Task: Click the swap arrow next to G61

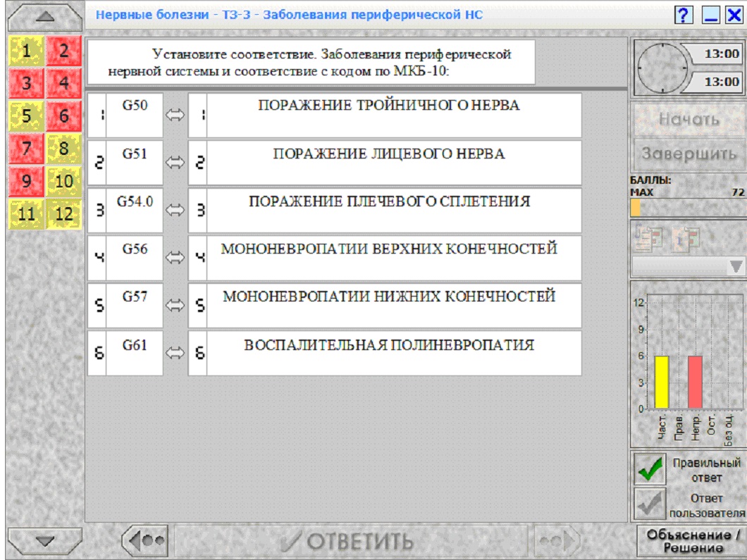Action: [175, 353]
